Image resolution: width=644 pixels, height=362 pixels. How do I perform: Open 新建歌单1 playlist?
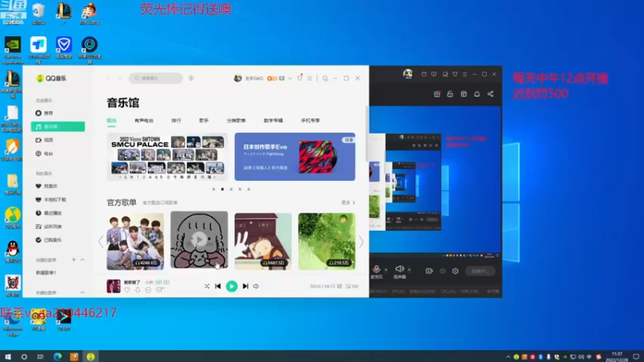coord(46,273)
